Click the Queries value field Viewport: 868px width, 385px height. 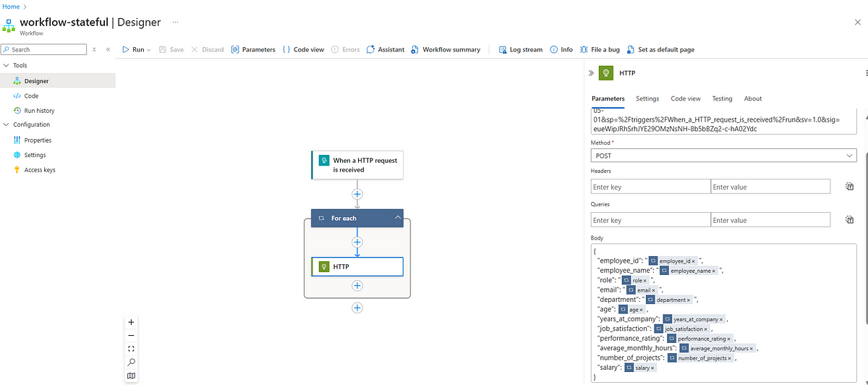(770, 220)
